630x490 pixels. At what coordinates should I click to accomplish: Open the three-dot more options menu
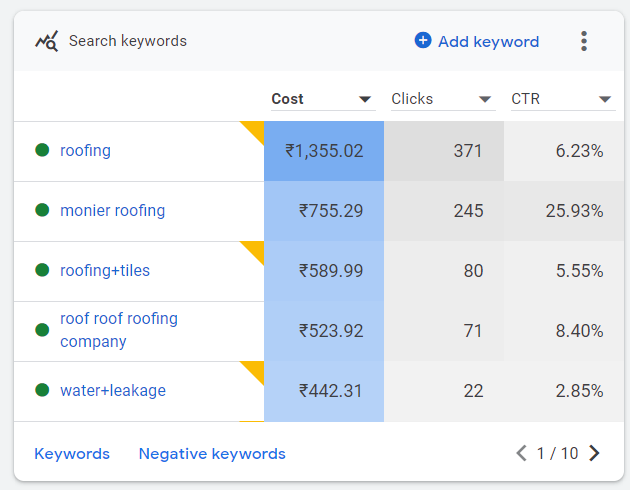(584, 41)
